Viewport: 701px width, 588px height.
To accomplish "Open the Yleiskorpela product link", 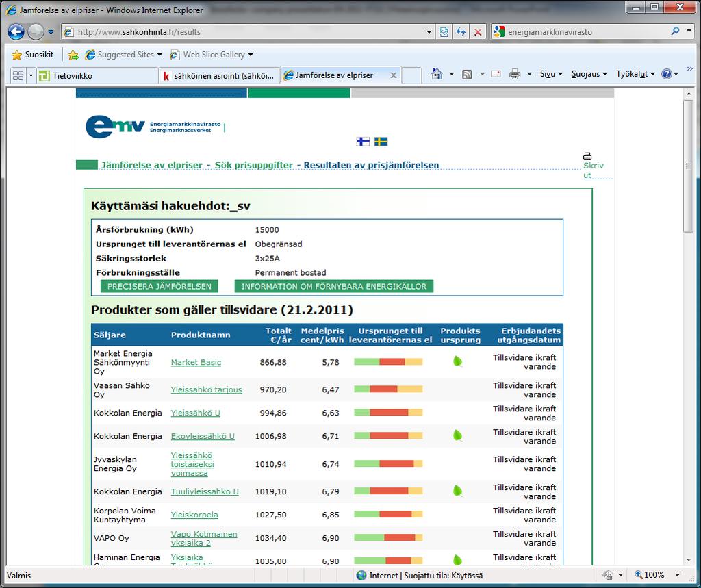I will (194, 515).
